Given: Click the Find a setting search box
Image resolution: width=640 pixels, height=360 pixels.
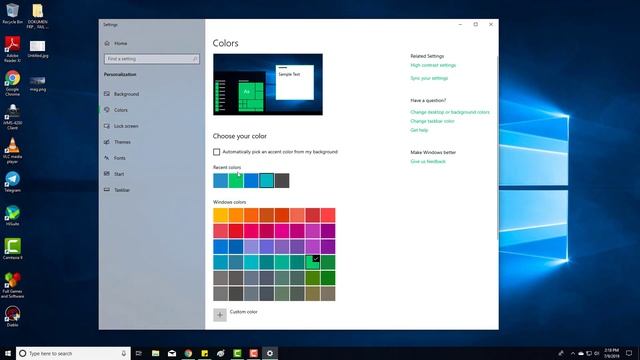Looking at the screenshot, I should pyautogui.click(x=152, y=59).
